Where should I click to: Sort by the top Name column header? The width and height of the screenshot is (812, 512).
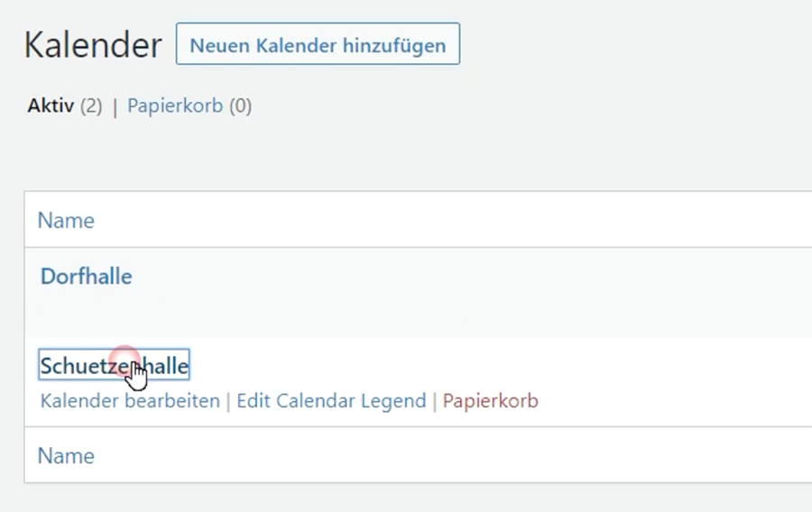66,221
